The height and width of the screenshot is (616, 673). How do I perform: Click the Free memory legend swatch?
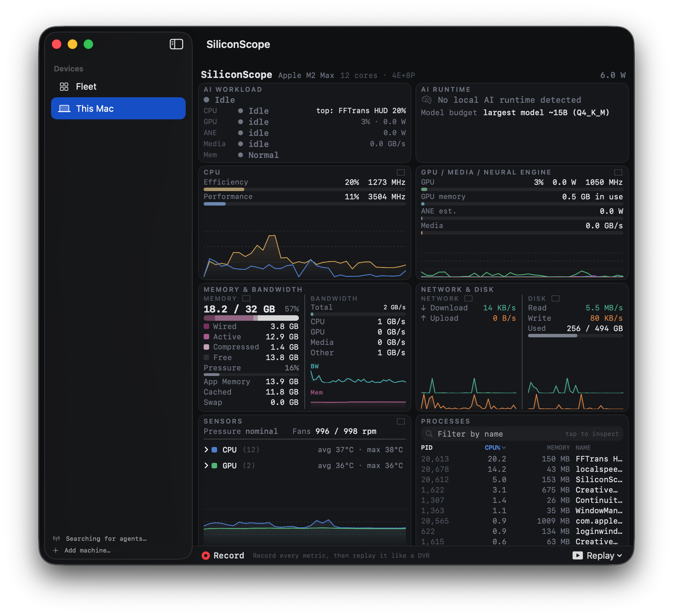(206, 357)
